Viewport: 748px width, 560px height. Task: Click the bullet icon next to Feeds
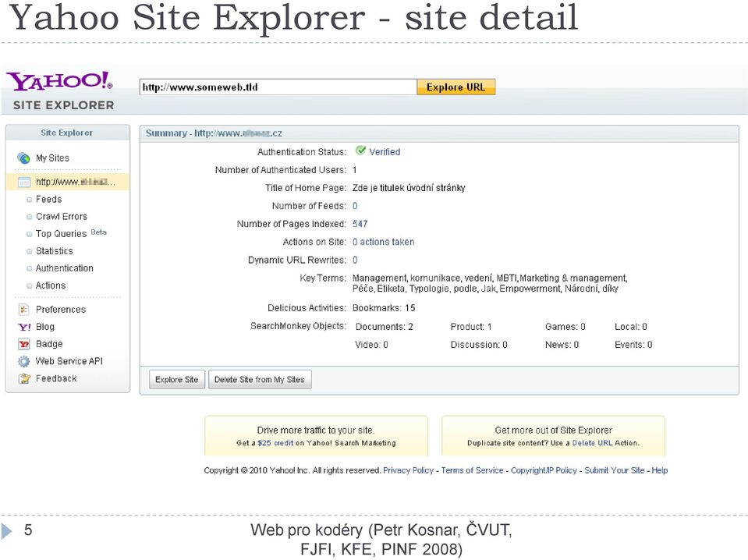click(30, 200)
